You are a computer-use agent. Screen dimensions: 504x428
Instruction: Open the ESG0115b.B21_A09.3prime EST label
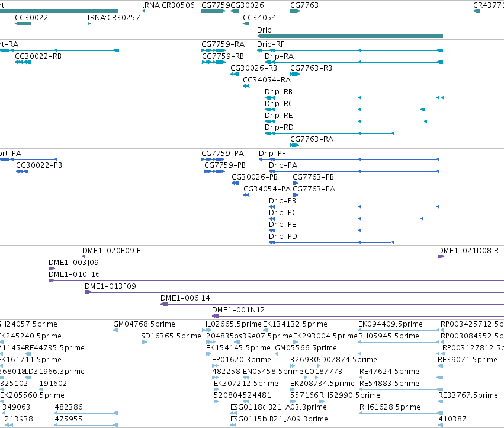pyautogui.click(x=280, y=419)
